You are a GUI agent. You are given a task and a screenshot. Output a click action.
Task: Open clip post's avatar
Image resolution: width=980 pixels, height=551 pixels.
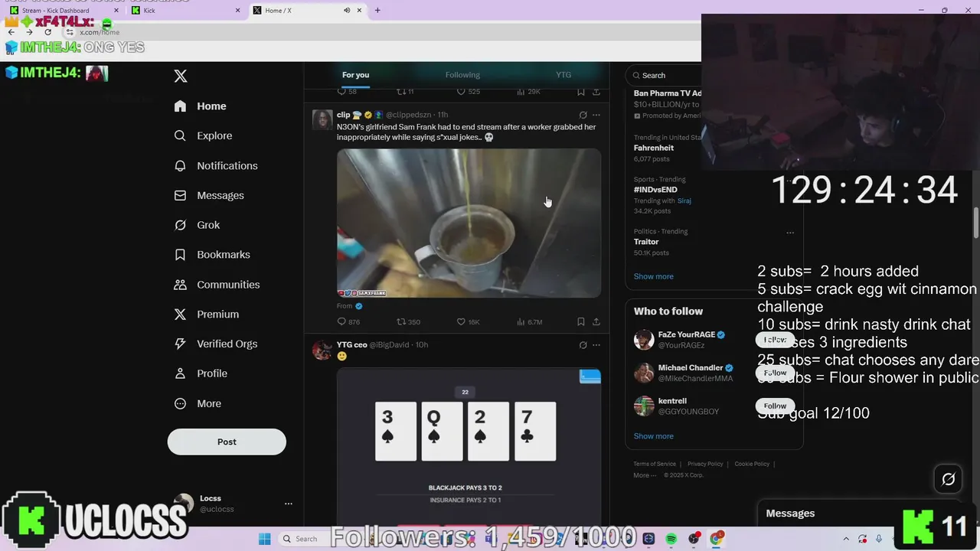[322, 119]
